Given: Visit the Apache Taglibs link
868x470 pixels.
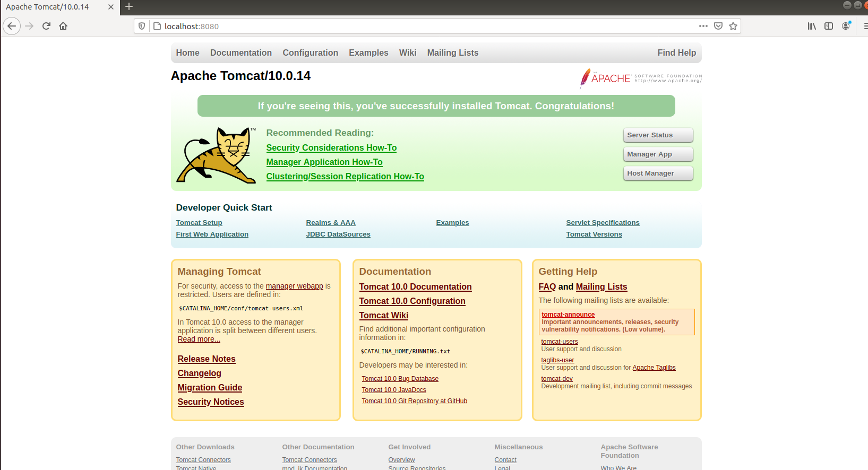Looking at the screenshot, I should [654, 368].
